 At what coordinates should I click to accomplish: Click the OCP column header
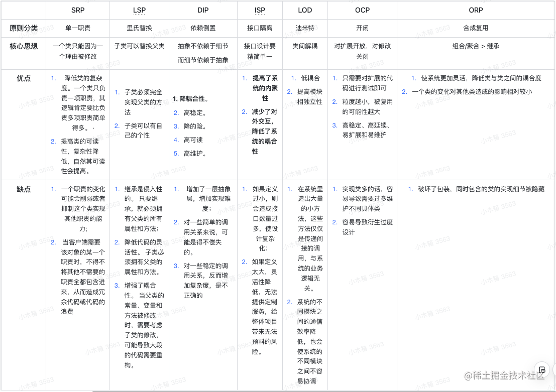point(362,10)
